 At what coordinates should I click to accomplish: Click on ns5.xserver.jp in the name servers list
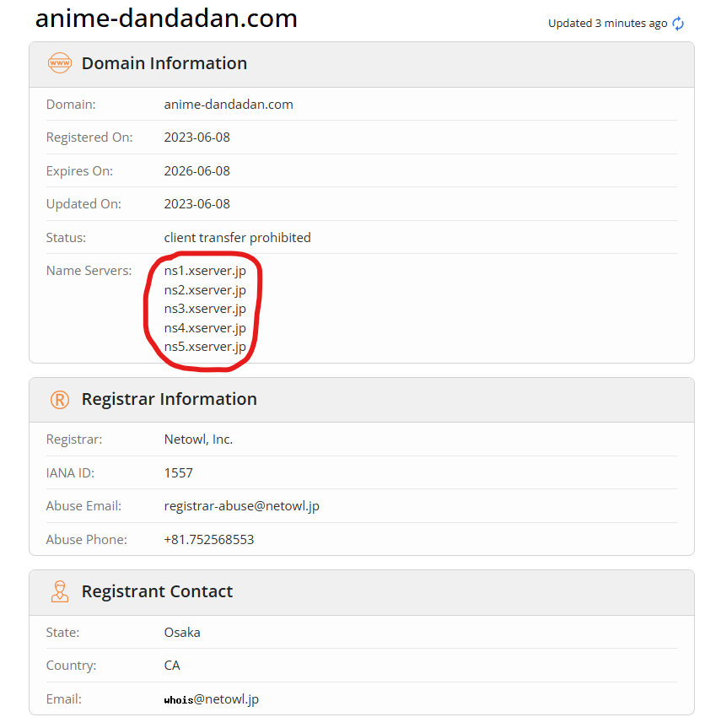pos(205,347)
